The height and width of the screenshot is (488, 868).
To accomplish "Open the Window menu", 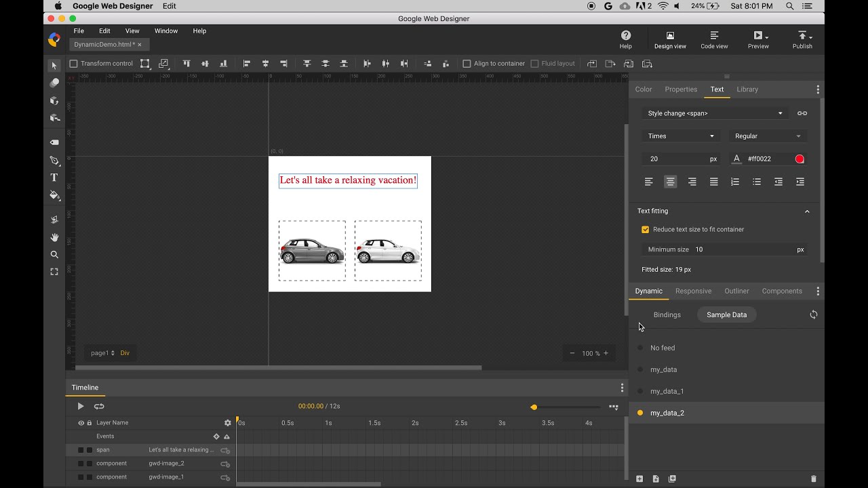I will click(x=165, y=31).
